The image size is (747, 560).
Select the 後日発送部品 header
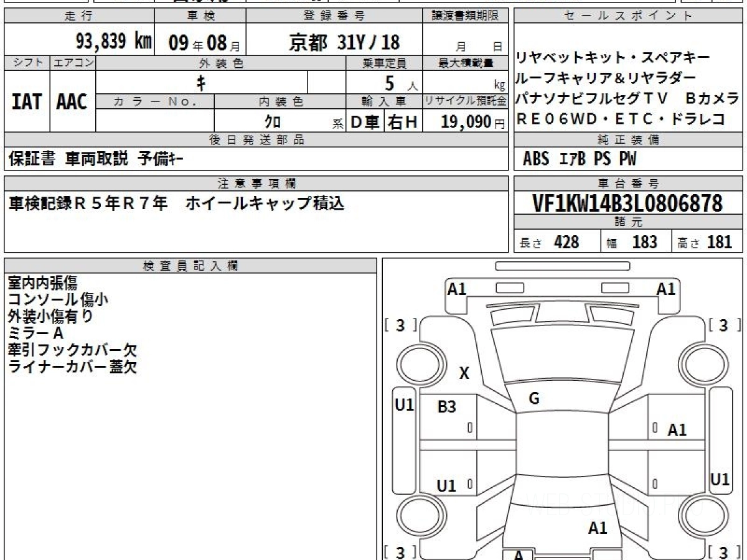[256, 140]
